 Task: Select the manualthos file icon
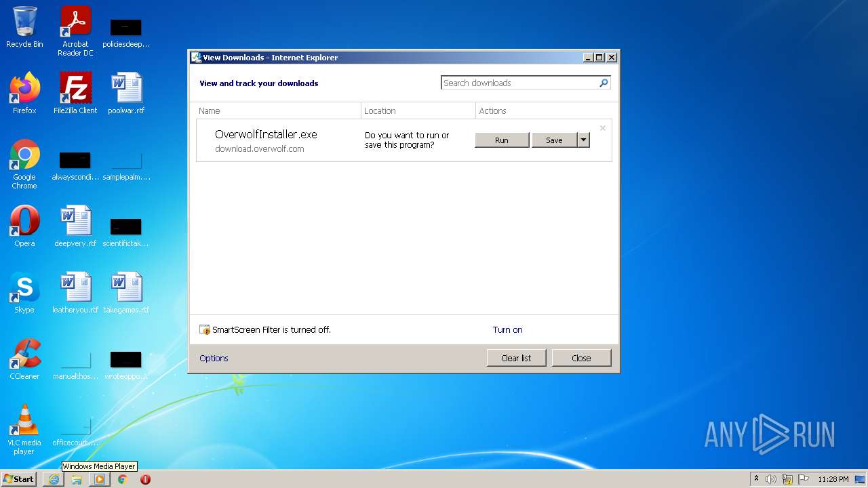pos(75,366)
